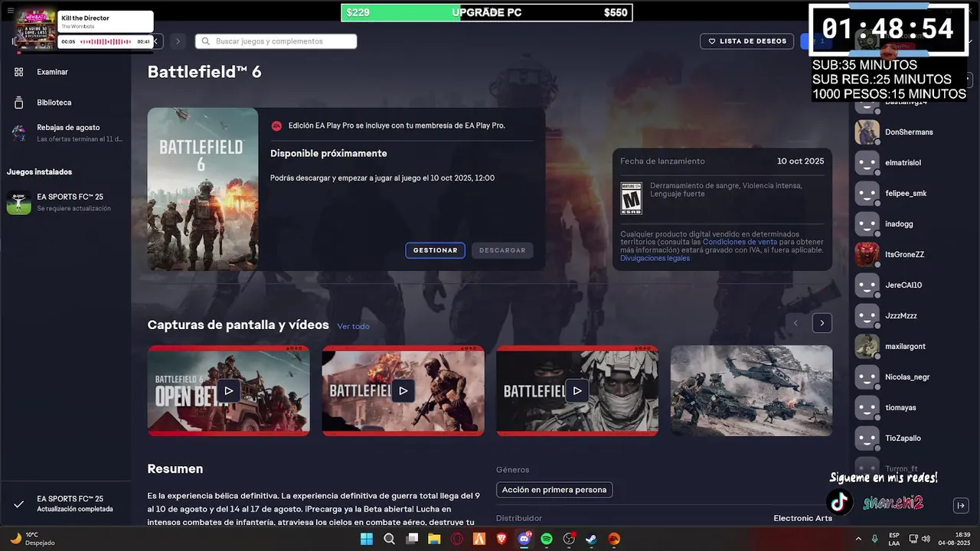Play the third Battlefield video with the masked soldier

pos(577,390)
